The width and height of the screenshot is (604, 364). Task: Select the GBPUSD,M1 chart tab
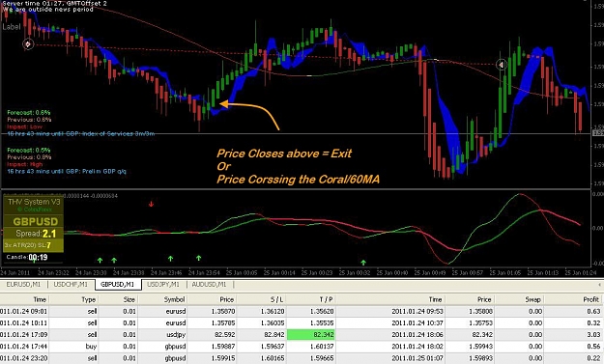(x=118, y=285)
